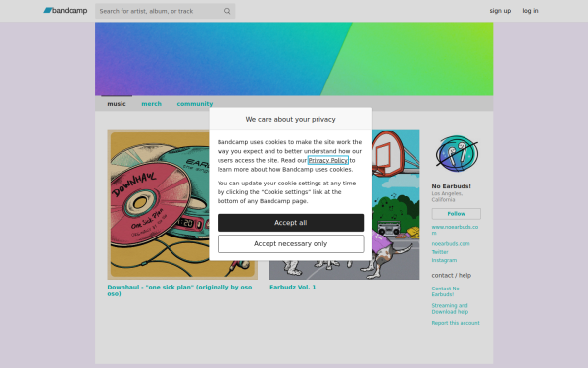Screen dimensions: 588x368
Task: Click Report this account link
Action: point(456,323)
